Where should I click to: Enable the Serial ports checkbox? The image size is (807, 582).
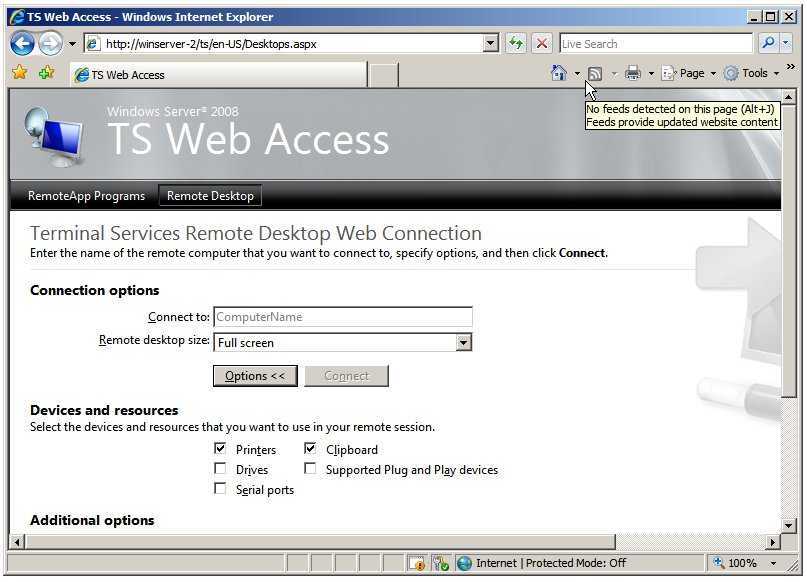click(x=220, y=488)
